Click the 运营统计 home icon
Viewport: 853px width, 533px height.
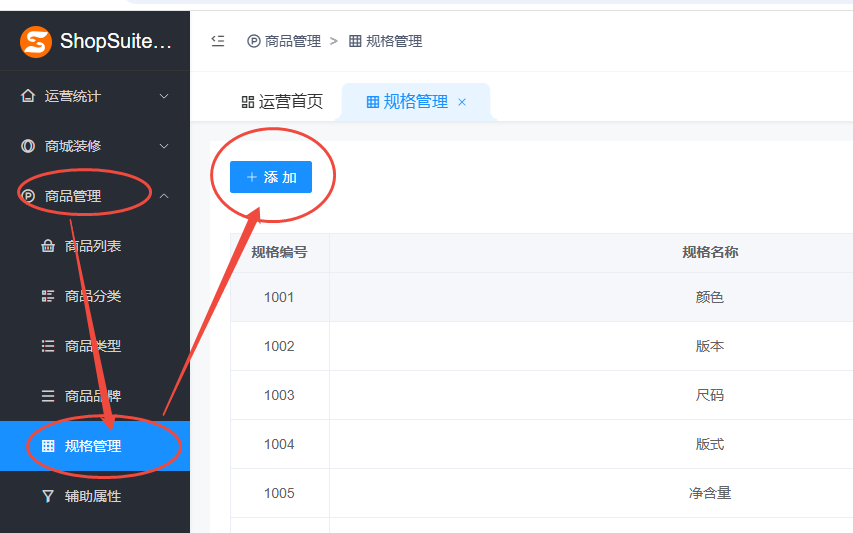[28, 96]
